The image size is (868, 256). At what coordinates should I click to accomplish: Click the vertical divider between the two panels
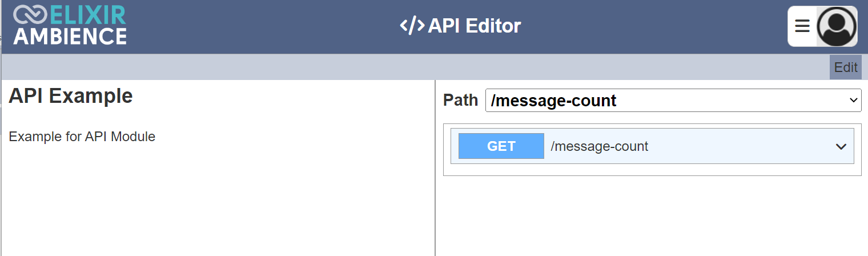tap(435, 167)
